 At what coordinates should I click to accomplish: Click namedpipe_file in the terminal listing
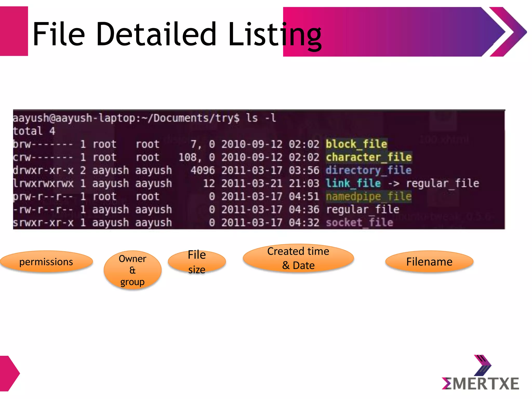(x=369, y=196)
